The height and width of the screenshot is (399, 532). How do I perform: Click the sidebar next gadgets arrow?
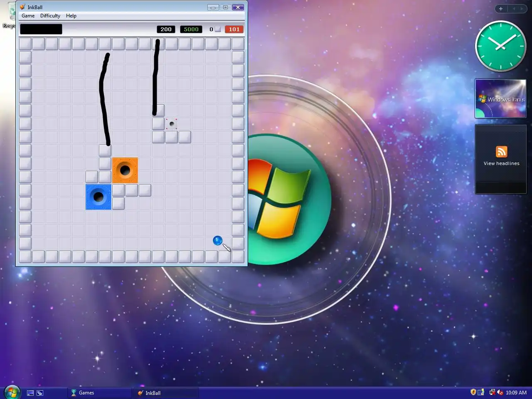point(522,9)
